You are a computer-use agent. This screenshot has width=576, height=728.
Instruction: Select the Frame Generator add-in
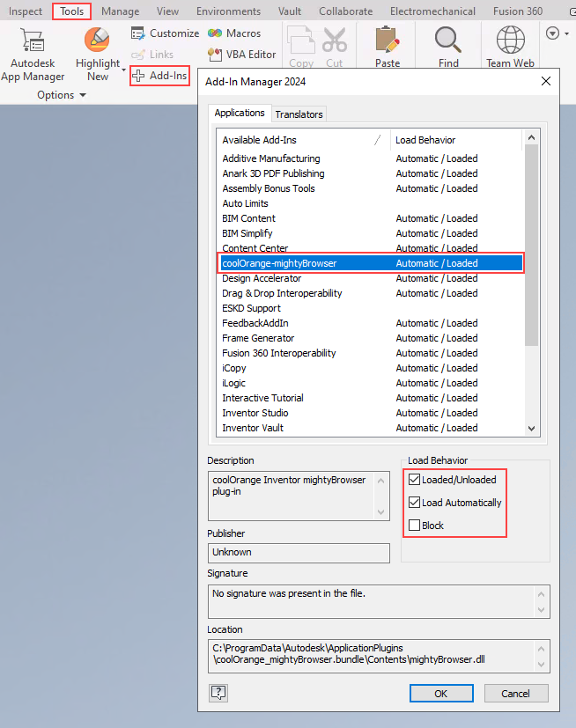click(x=370, y=338)
